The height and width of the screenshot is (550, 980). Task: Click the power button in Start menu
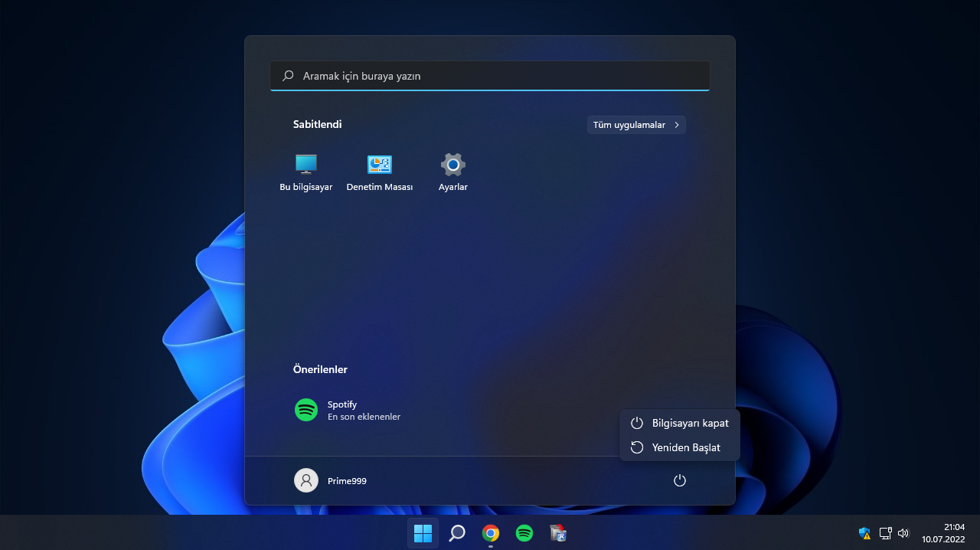pyautogui.click(x=680, y=481)
